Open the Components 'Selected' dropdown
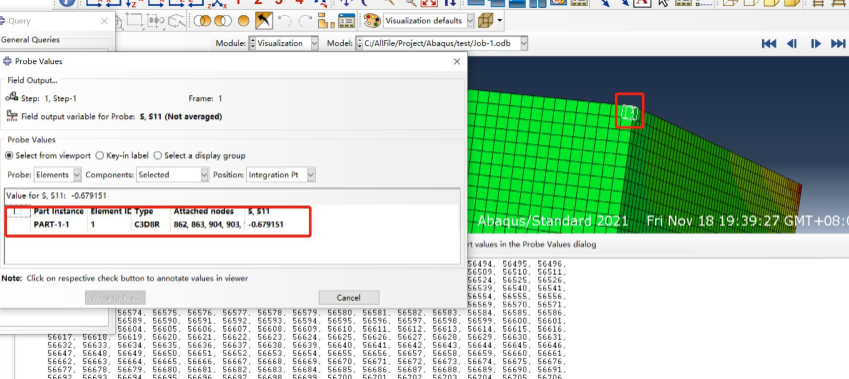Screen dimensions: 849x379 point(172,174)
